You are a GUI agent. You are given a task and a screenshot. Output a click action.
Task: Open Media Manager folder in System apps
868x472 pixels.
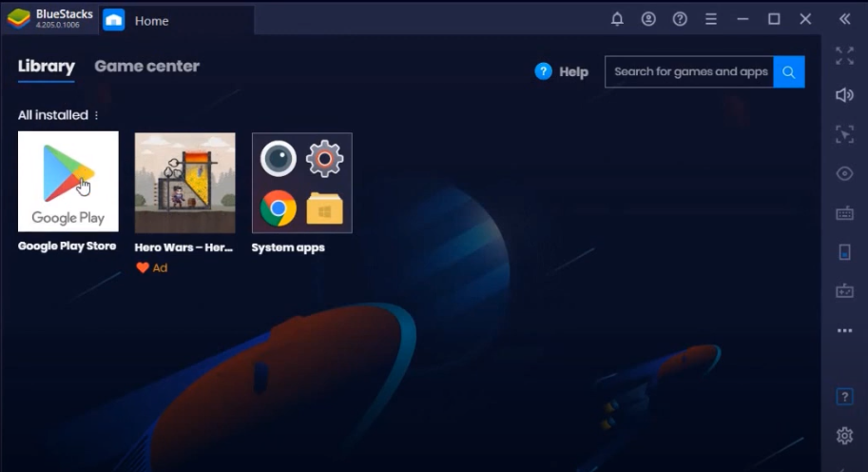[325, 208]
